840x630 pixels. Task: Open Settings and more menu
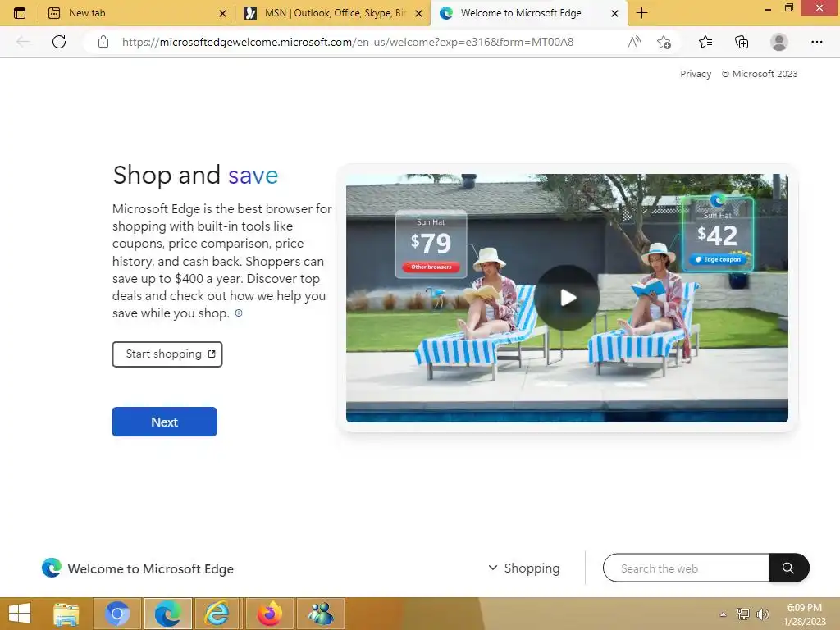816,42
